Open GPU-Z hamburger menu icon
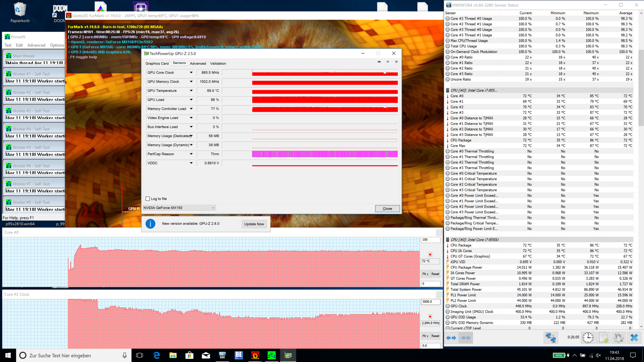 [396, 62]
